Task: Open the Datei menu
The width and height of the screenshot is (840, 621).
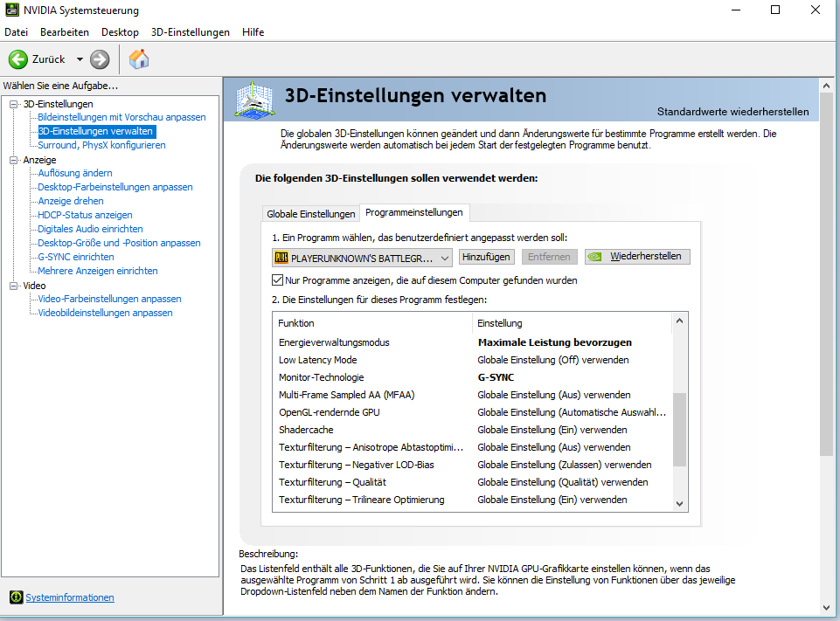Action: click(x=16, y=32)
